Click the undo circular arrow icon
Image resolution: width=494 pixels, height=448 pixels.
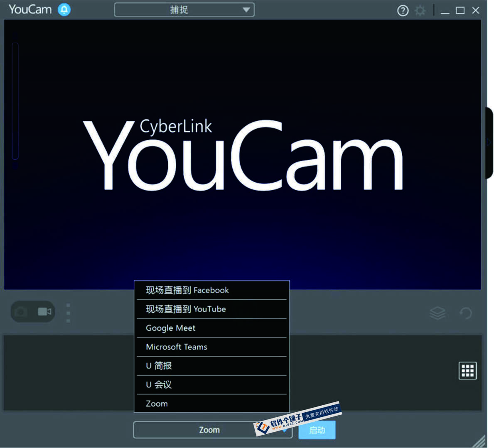(466, 313)
